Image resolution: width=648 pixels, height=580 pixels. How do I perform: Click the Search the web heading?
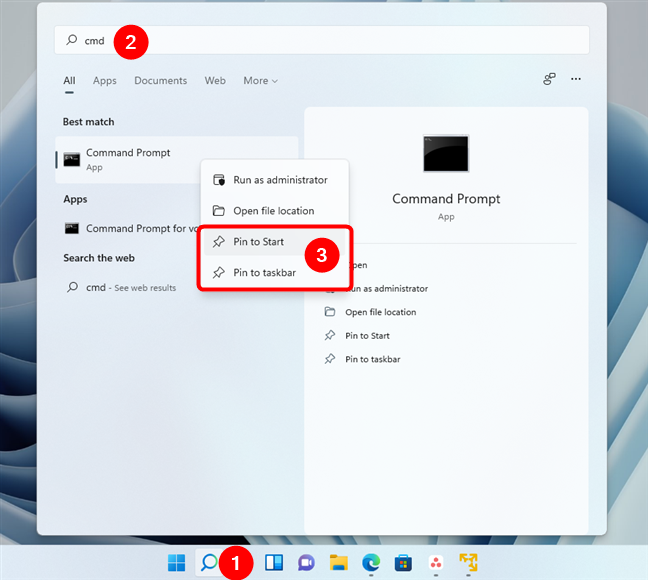99,258
